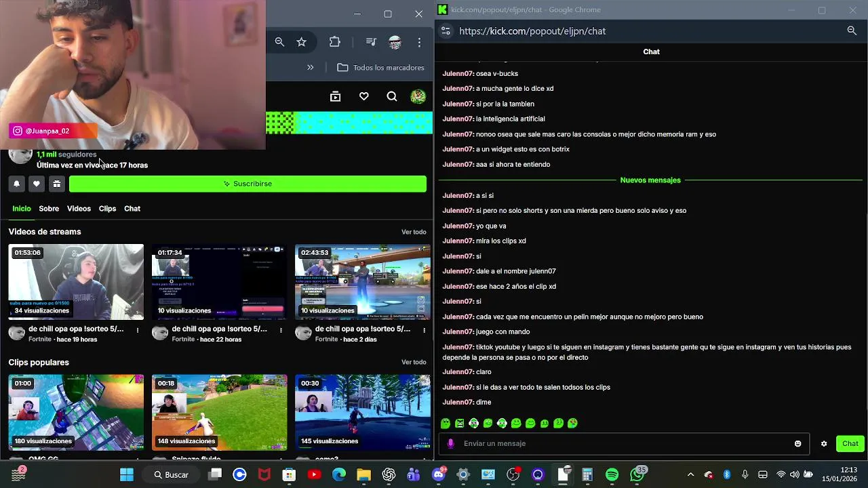Click the zoom magnifier in chat popout window

852,30
